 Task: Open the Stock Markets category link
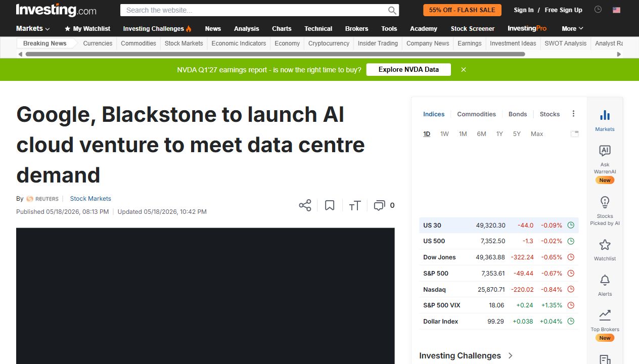click(90, 199)
